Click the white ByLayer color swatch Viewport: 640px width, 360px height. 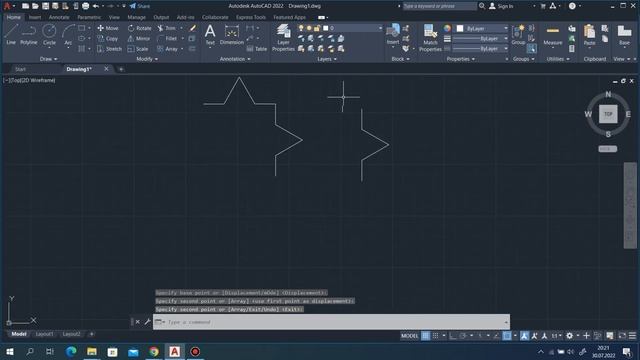(460, 28)
